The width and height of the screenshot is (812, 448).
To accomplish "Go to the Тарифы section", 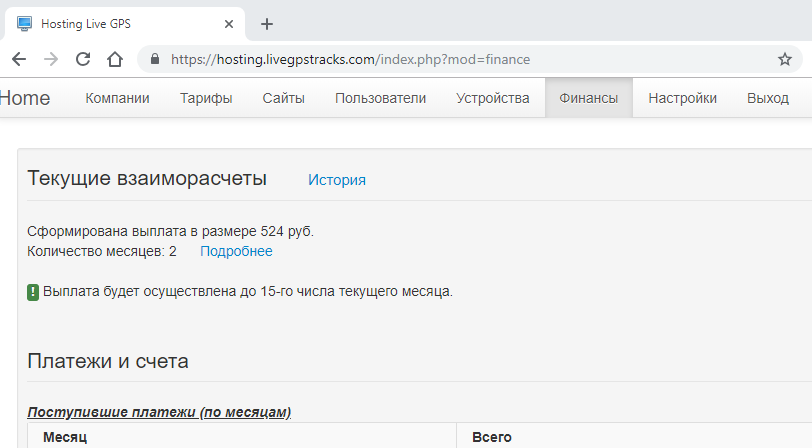I will (x=206, y=98).
